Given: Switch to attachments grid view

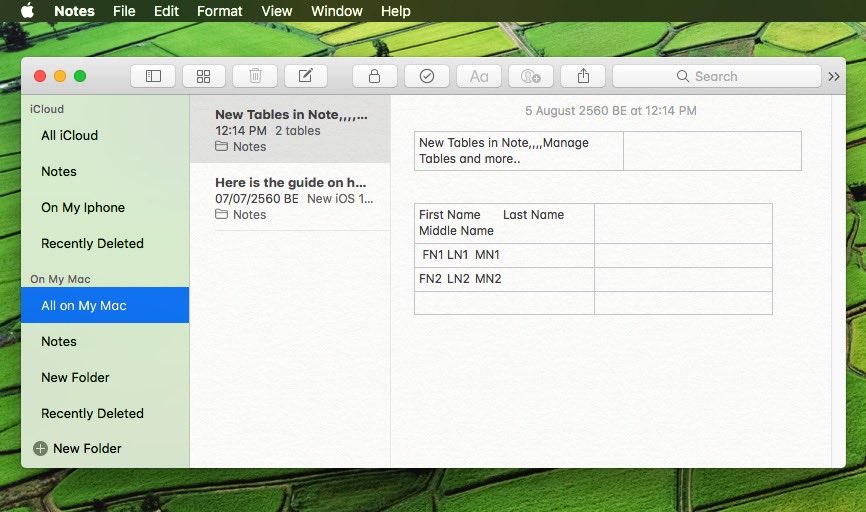Looking at the screenshot, I should (x=203, y=76).
